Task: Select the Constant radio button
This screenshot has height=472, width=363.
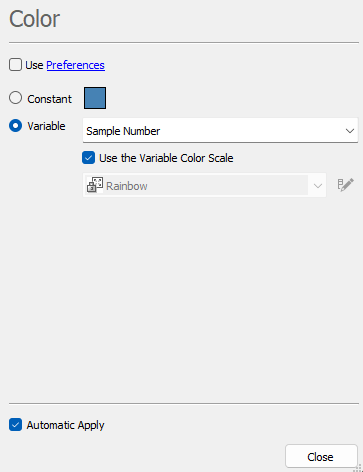Action: (x=15, y=98)
